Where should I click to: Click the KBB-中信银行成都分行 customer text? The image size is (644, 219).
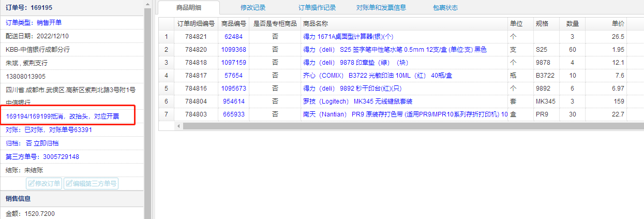[x=38, y=50]
